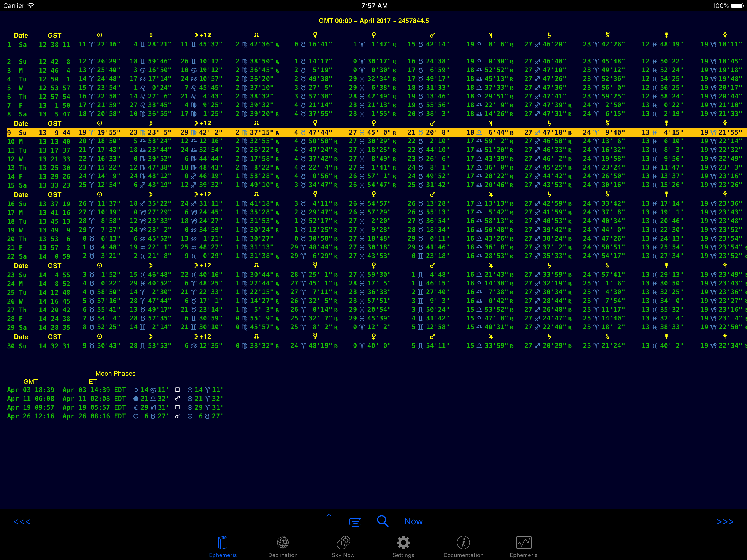Tap Neptune symbol in top header
Viewport: 747px width, 560px height.
(666, 35)
